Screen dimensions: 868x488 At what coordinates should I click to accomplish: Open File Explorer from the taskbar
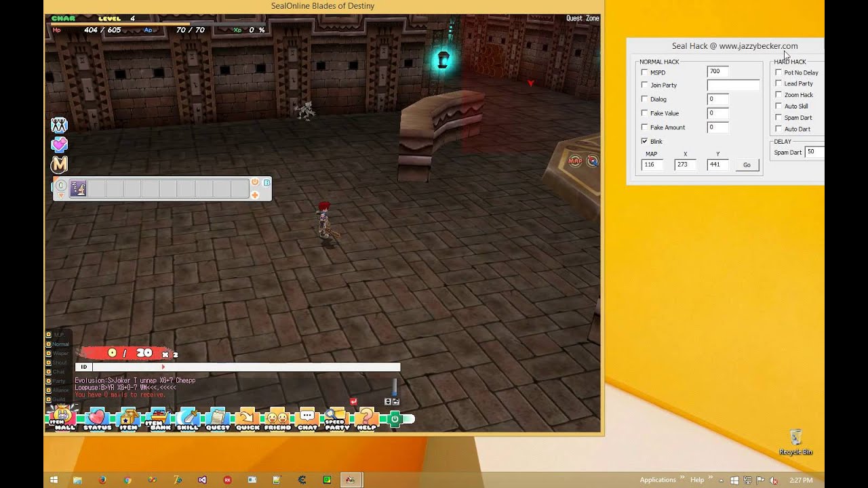[78, 480]
